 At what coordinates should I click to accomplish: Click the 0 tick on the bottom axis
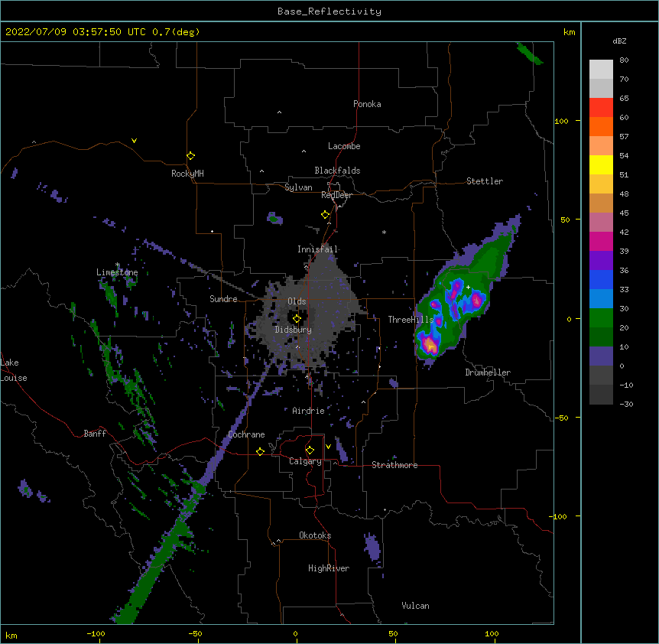coord(295,633)
